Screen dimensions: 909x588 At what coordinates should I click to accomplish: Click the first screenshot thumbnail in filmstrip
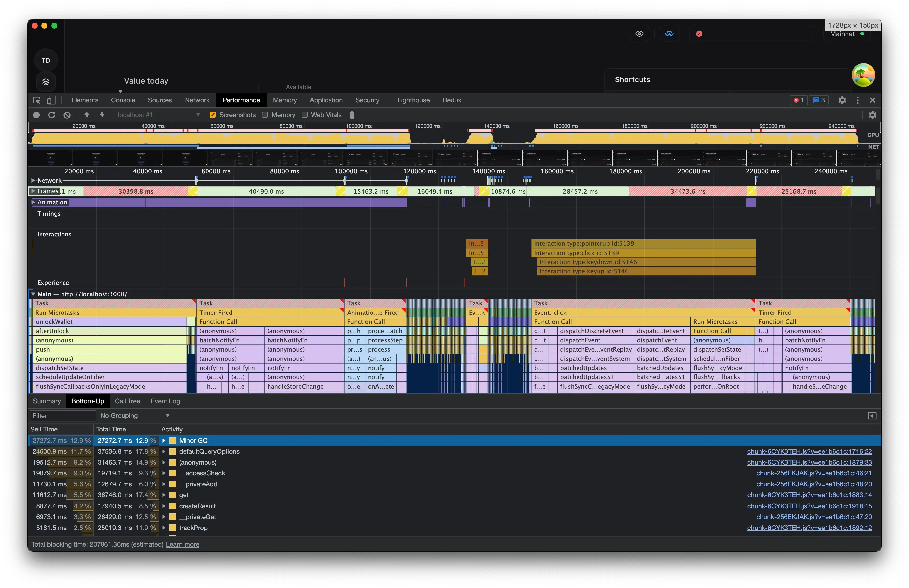point(50,158)
